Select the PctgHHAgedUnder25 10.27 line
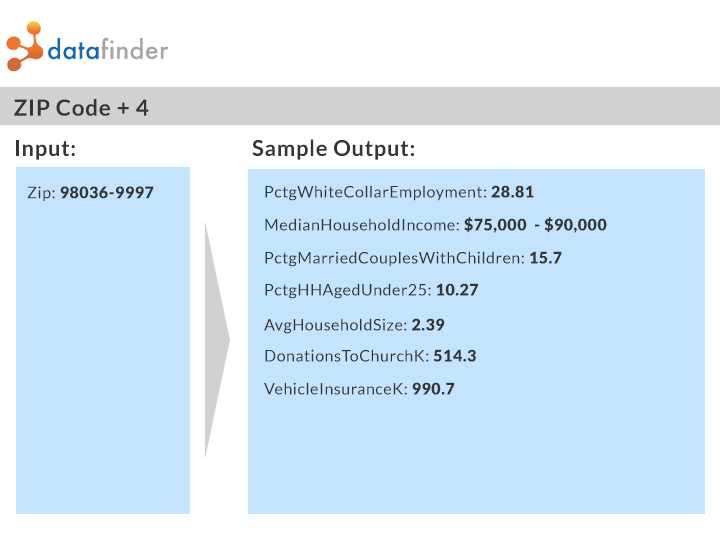720x540 pixels. point(371,290)
